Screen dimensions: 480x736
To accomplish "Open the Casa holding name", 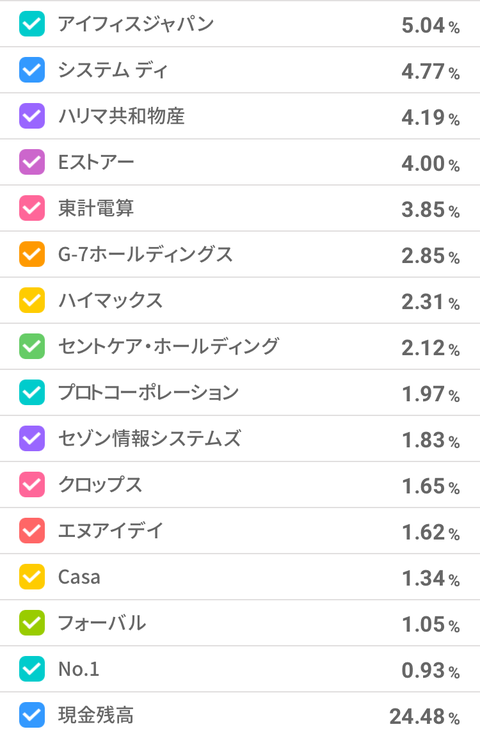I will pos(79,577).
